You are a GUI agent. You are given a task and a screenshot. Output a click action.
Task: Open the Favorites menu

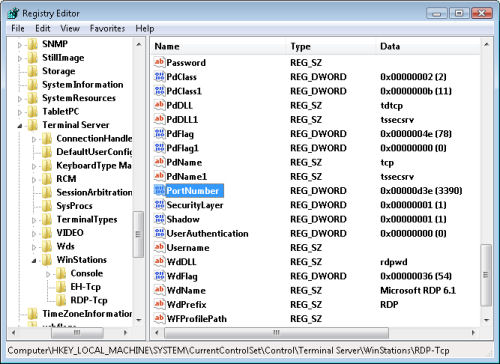107,28
